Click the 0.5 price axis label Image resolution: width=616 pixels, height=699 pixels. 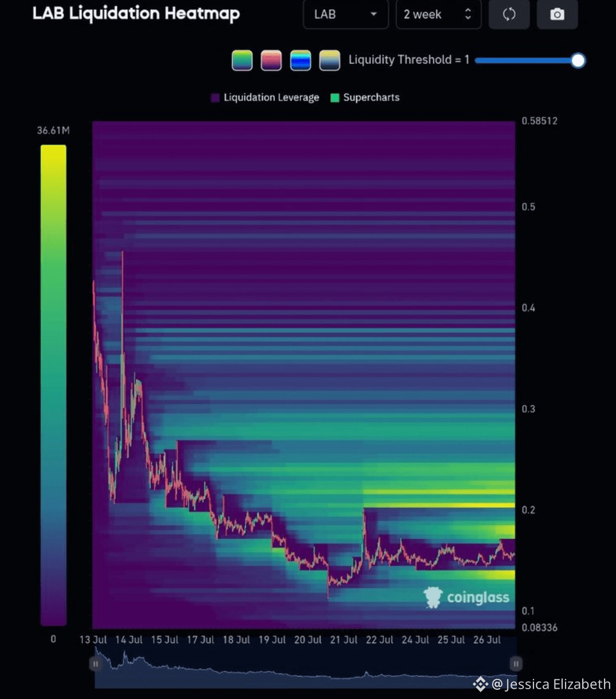[x=528, y=207]
